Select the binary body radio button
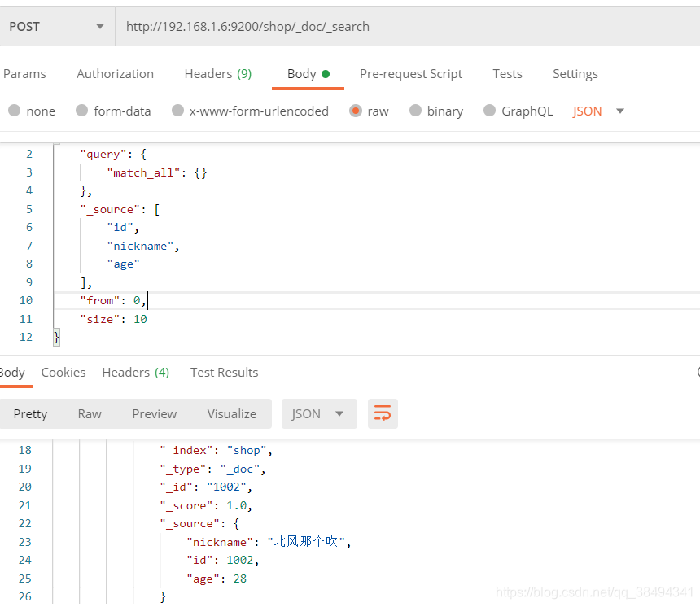 click(x=416, y=111)
